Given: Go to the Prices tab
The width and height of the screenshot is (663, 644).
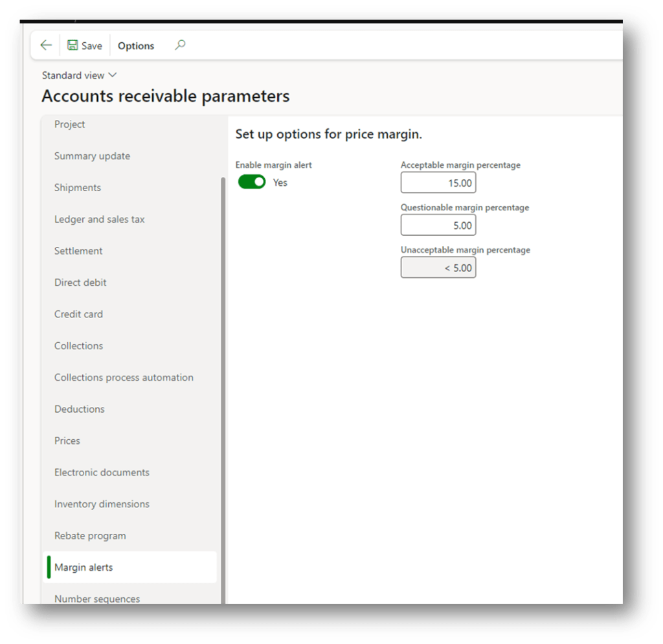Looking at the screenshot, I should click(67, 441).
